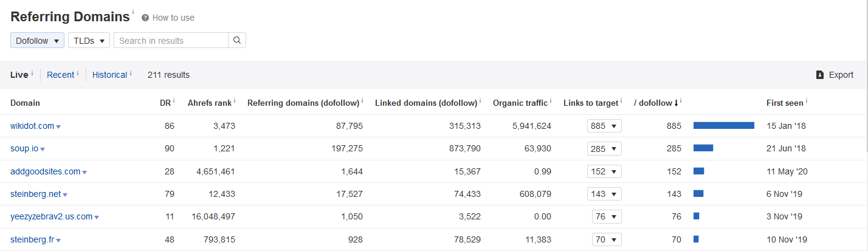Open the 76 links to target dropdown
The height and width of the screenshot is (251, 868).
pyautogui.click(x=607, y=216)
